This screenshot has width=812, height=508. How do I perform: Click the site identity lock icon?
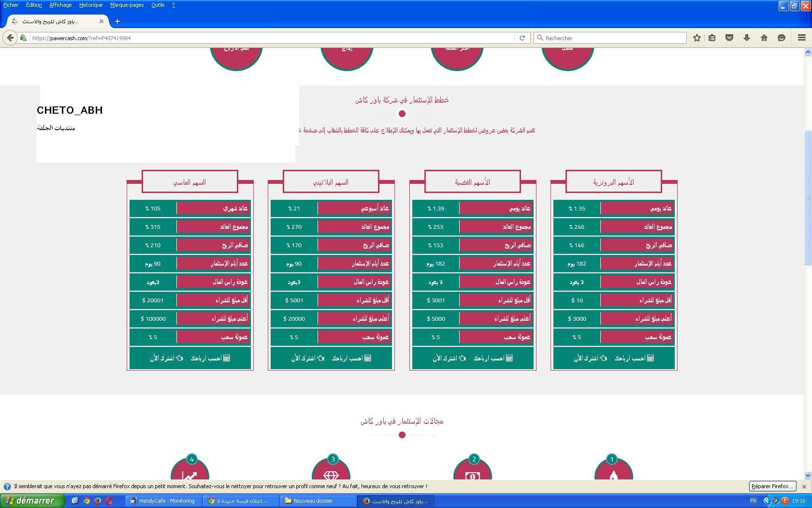pos(23,38)
